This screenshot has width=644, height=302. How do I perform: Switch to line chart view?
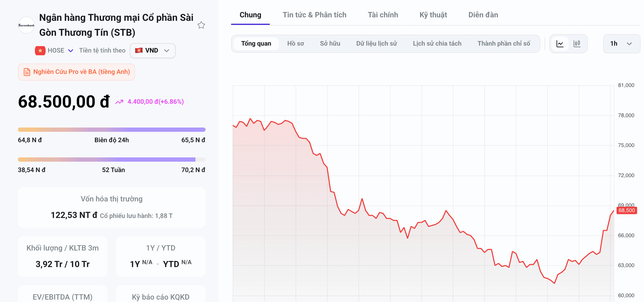tap(560, 43)
